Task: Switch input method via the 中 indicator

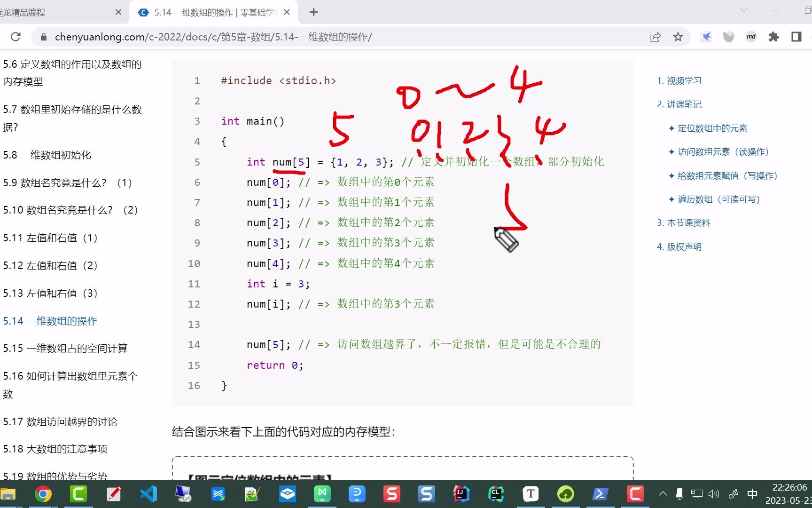Action: (751, 494)
